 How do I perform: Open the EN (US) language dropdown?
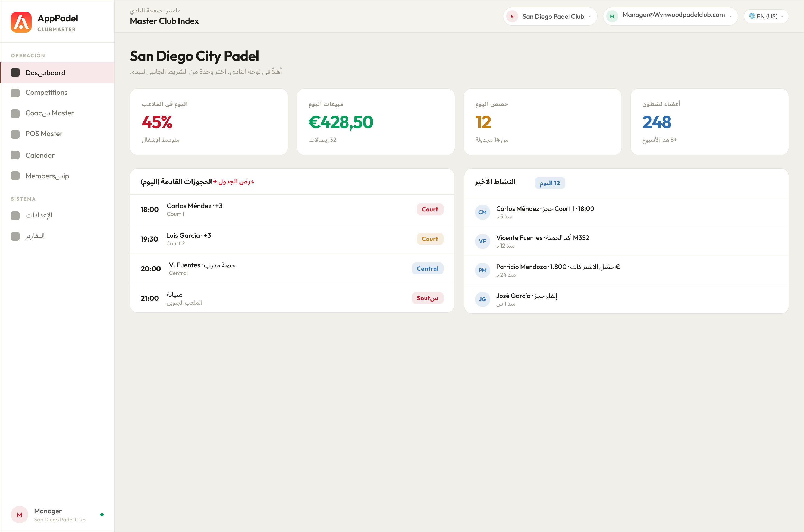point(766,16)
